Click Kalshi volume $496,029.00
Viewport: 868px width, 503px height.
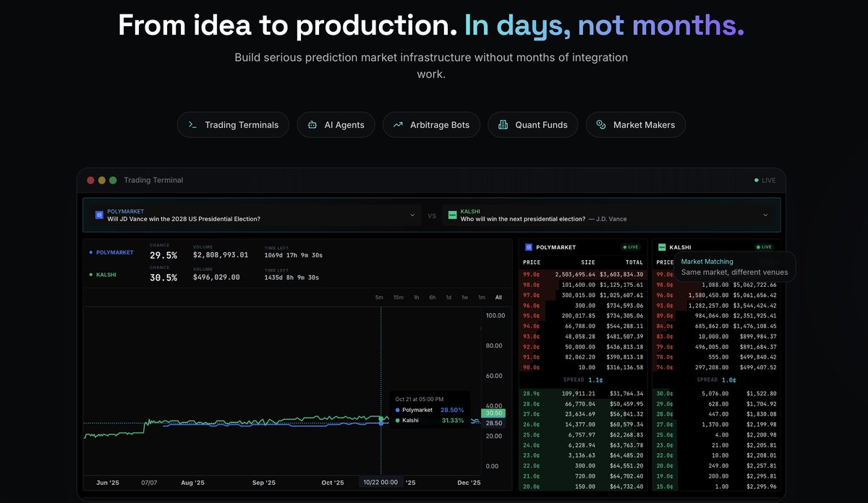(216, 278)
